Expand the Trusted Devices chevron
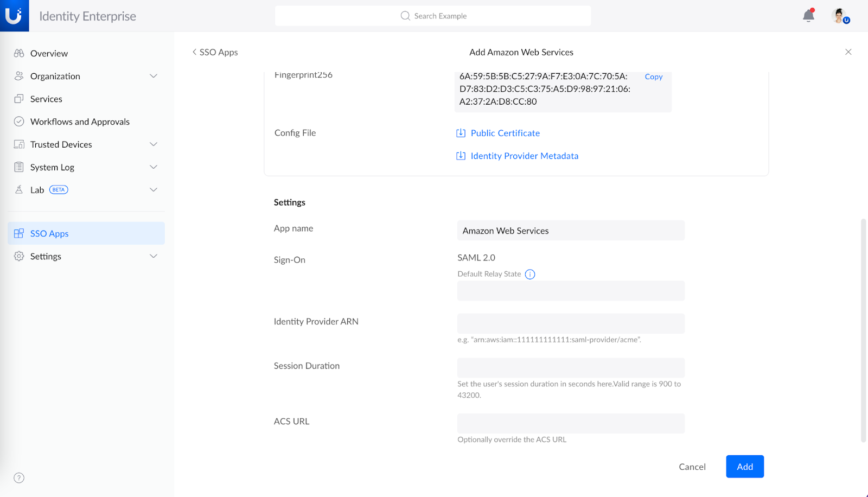The width and height of the screenshot is (868, 497). pyautogui.click(x=154, y=144)
